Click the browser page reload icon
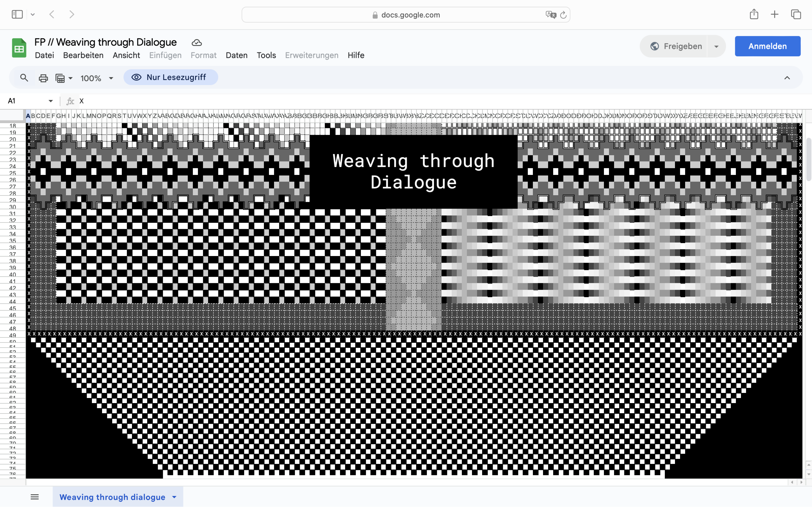 pos(563,15)
